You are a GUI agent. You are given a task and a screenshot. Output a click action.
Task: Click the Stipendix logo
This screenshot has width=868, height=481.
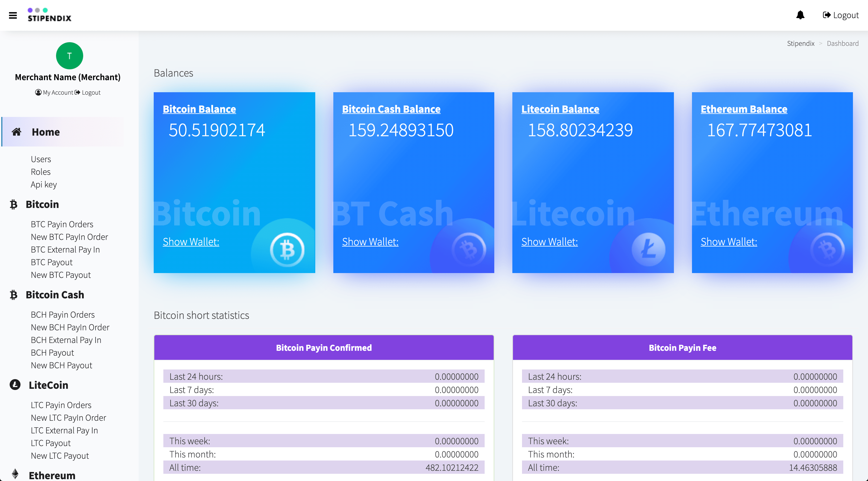(49, 15)
